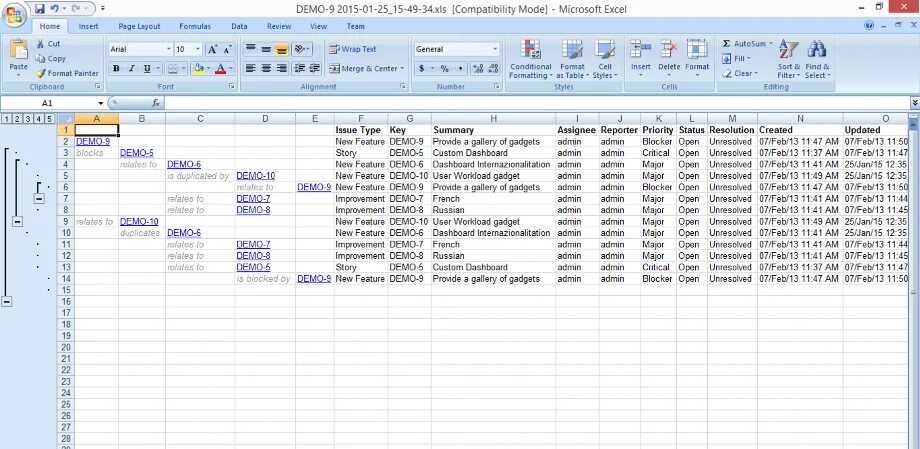
Task: Click the Name Box showing A1
Action: (48, 103)
